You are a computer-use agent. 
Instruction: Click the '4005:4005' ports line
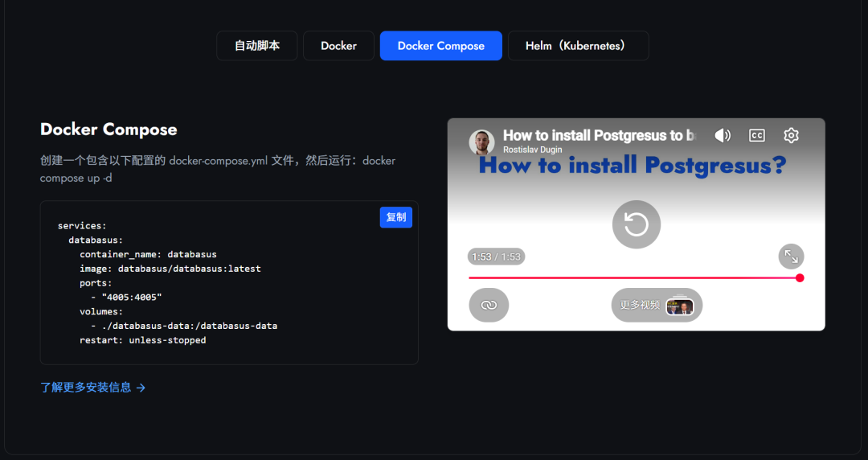pos(126,297)
